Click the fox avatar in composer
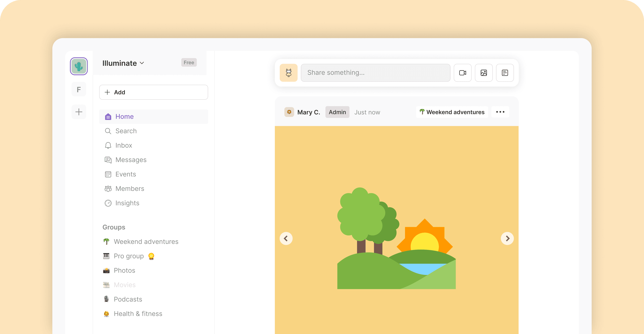Screen dimensions: 644x334 [x=288, y=73]
